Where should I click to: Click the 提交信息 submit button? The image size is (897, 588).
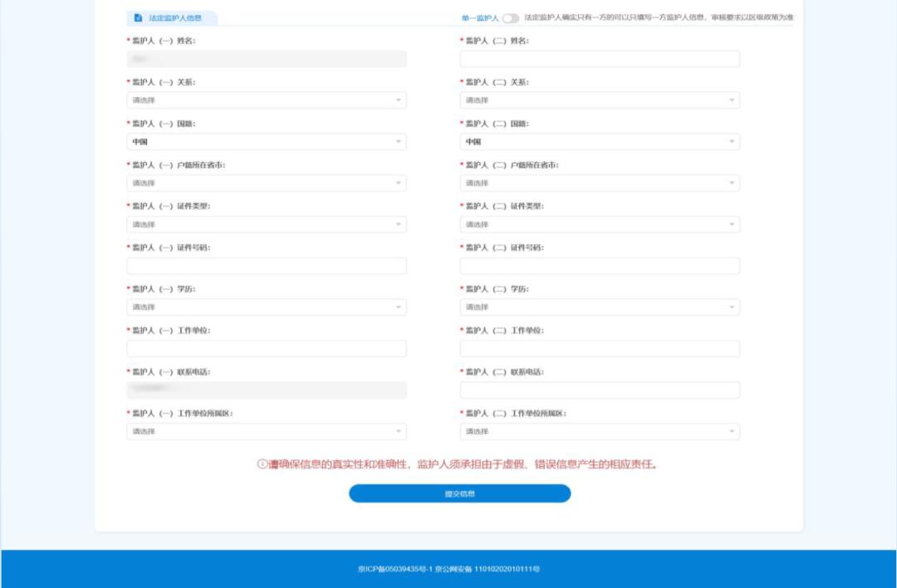click(x=460, y=492)
